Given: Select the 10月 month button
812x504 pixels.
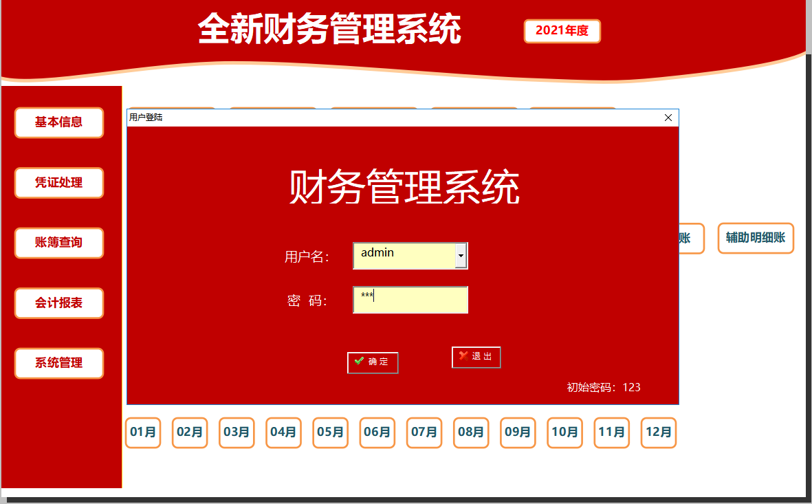Looking at the screenshot, I should [564, 432].
